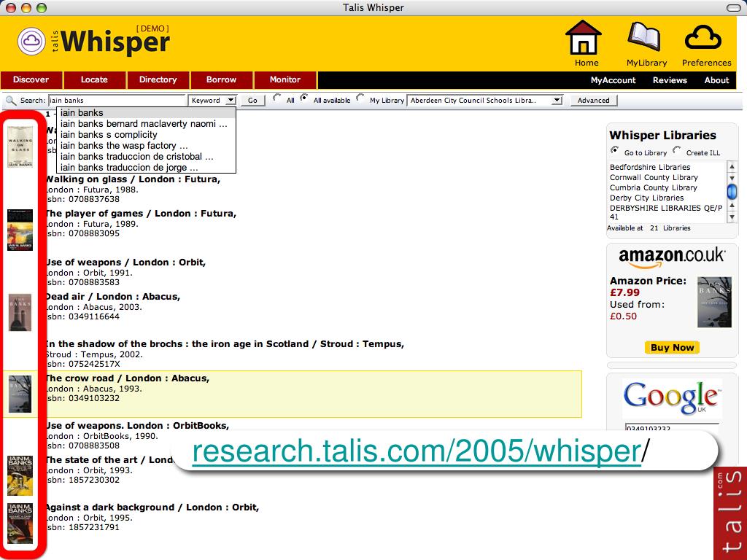Open the Discover tab

click(x=31, y=80)
